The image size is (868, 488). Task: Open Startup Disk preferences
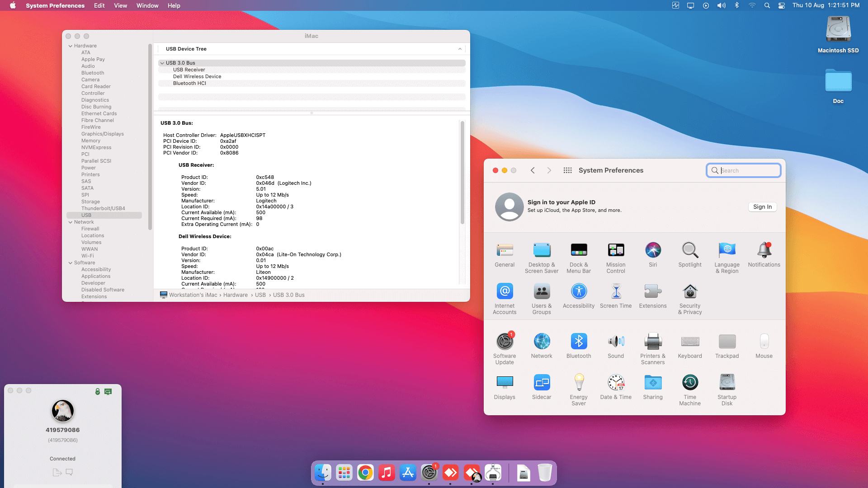727,390
